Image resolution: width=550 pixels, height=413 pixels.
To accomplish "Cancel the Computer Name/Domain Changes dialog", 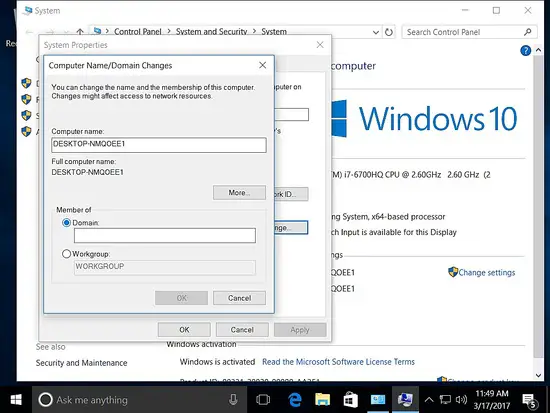I will (x=239, y=298).
